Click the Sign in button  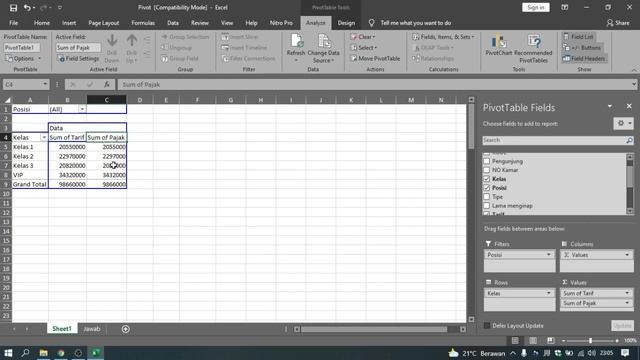tap(536, 7)
